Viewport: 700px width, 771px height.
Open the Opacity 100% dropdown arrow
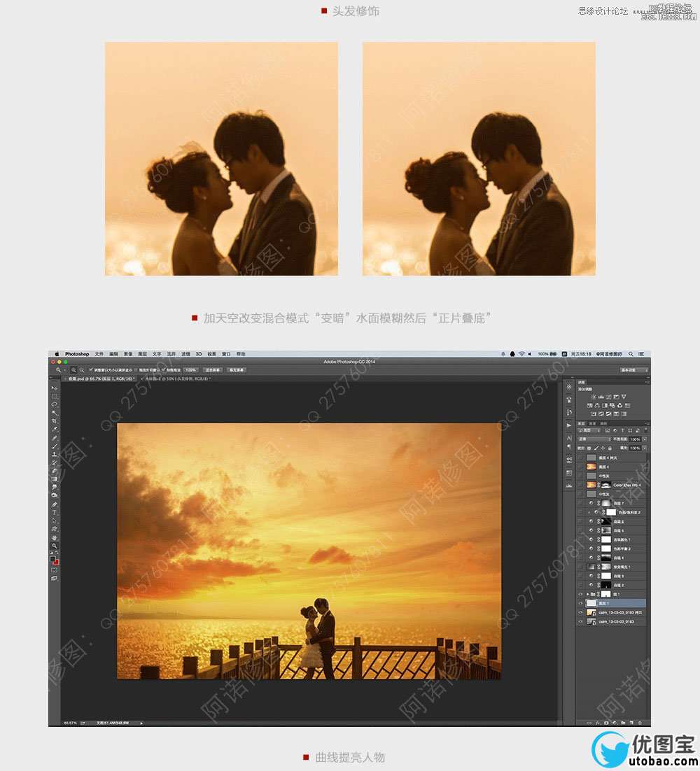[x=645, y=439]
